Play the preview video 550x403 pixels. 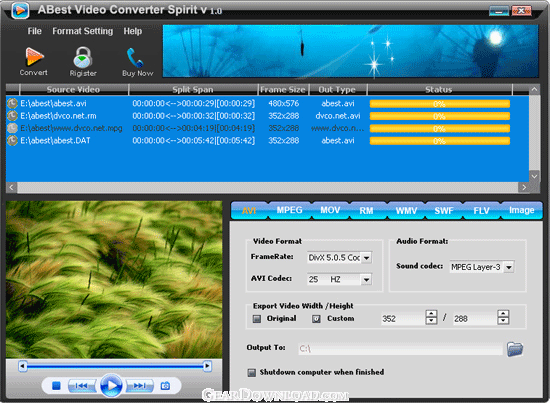111,385
